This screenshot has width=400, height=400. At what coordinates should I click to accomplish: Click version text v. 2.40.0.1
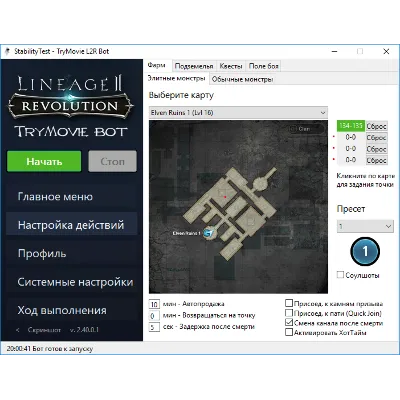click(84, 330)
